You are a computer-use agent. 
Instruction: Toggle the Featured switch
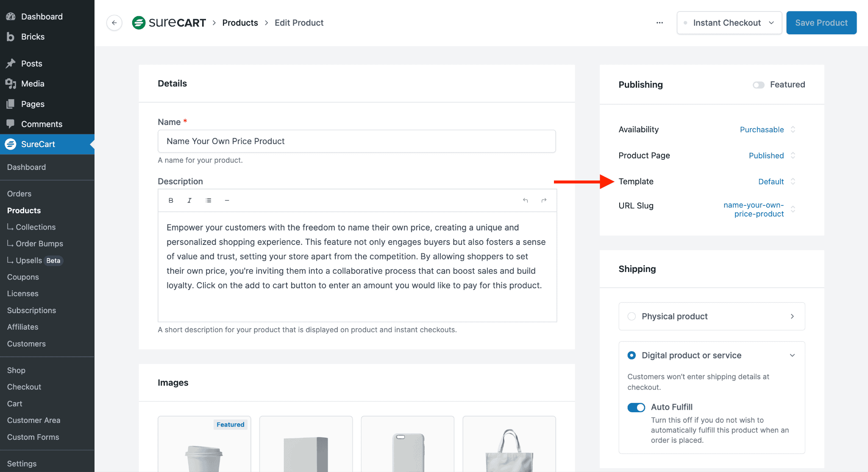coord(758,85)
